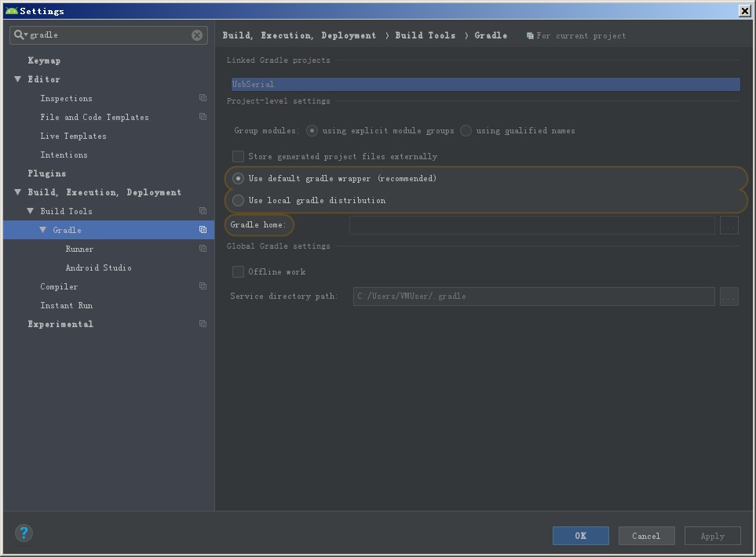The height and width of the screenshot is (557, 756).
Task: Click project-level icon beside Compiler
Action: click(203, 286)
